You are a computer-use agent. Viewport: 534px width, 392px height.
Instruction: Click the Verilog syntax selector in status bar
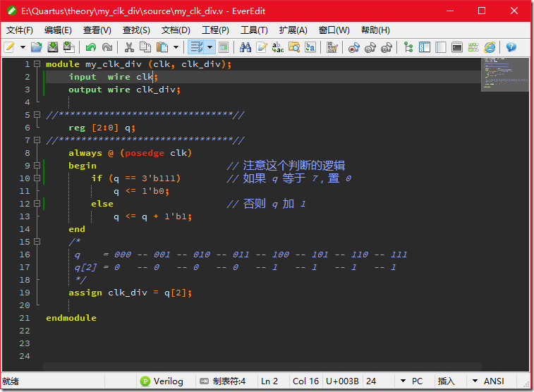(x=162, y=381)
